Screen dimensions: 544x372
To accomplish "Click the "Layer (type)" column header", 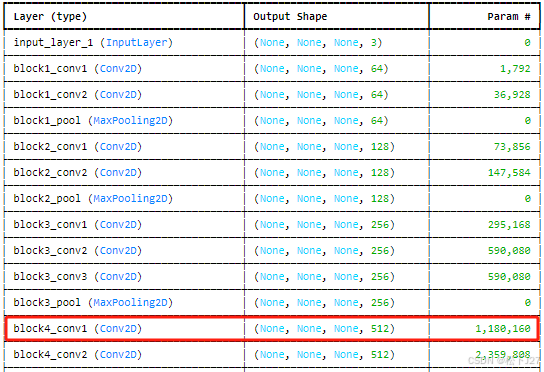I will pyautogui.click(x=50, y=16).
